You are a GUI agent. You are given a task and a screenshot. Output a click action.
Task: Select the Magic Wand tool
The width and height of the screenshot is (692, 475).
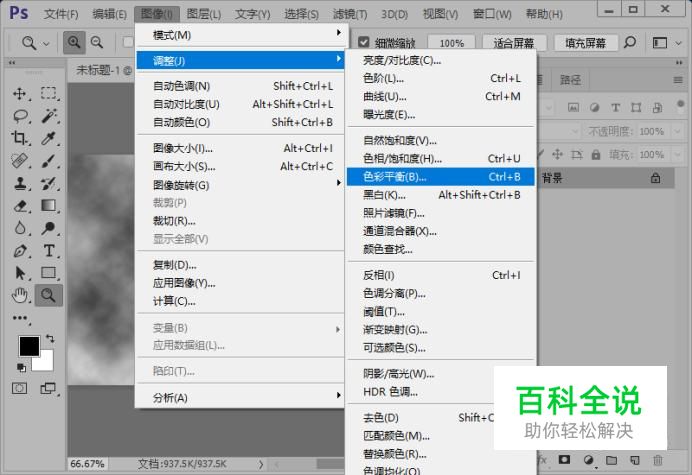[49, 116]
